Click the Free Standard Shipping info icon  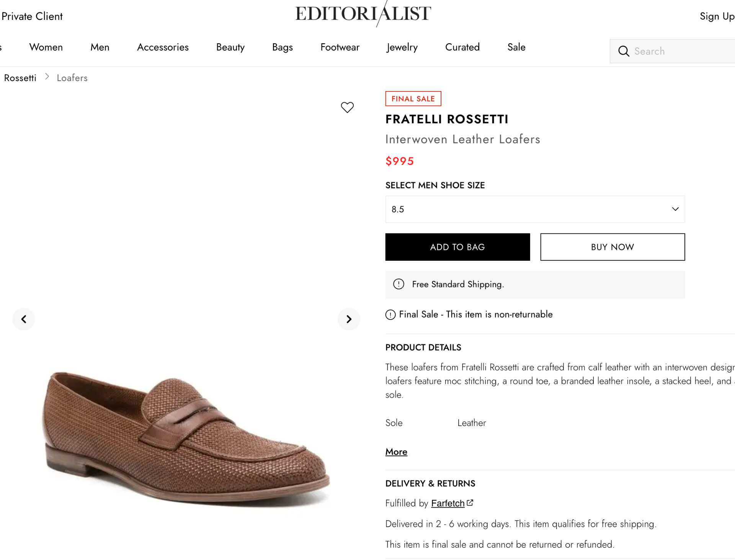point(399,284)
